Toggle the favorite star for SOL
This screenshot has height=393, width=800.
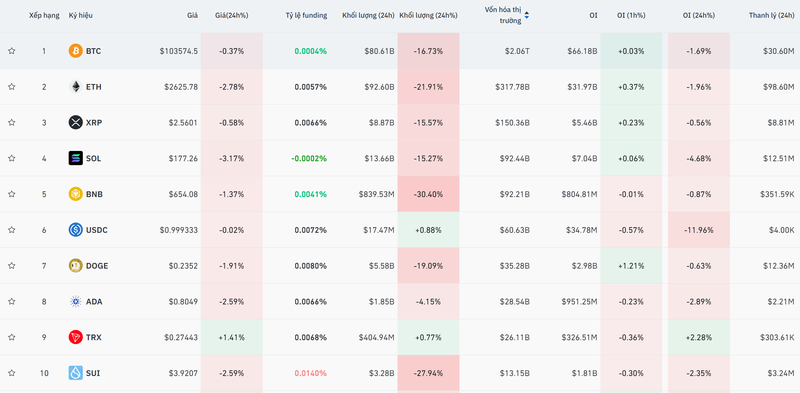12,158
